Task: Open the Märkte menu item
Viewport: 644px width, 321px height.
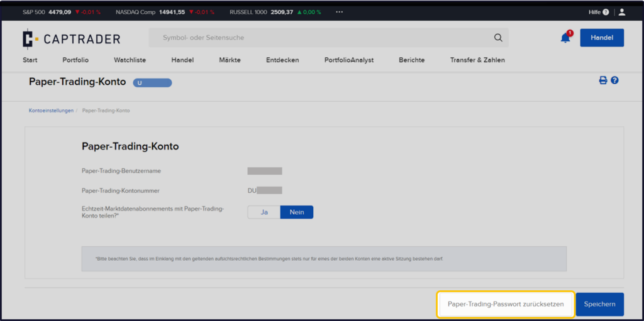Action: tap(230, 60)
